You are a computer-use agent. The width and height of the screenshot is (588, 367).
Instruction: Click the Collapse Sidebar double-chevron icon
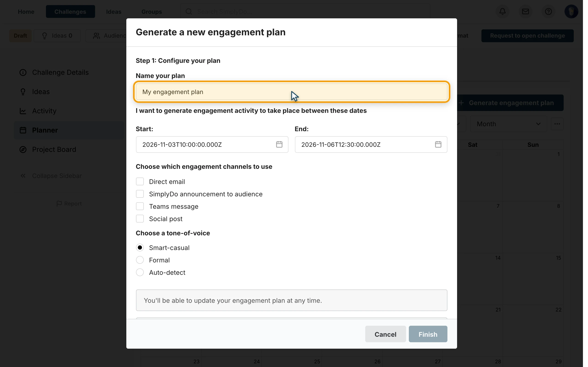(x=23, y=176)
